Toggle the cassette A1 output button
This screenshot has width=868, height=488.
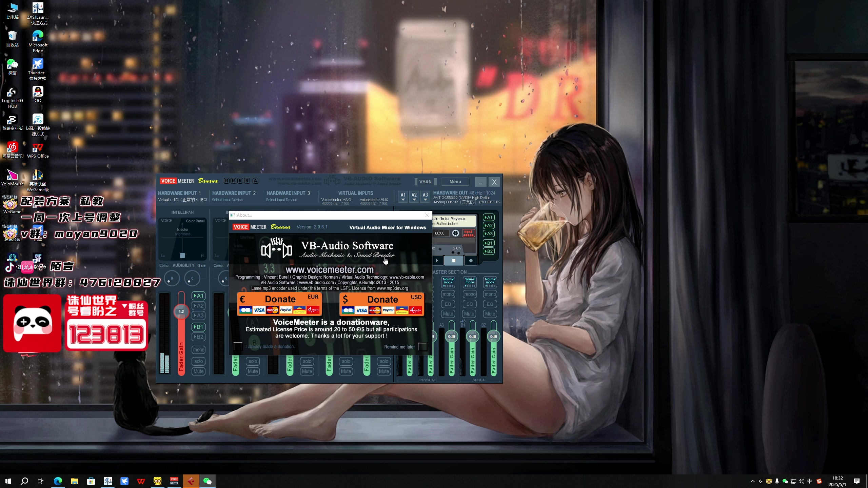click(489, 217)
